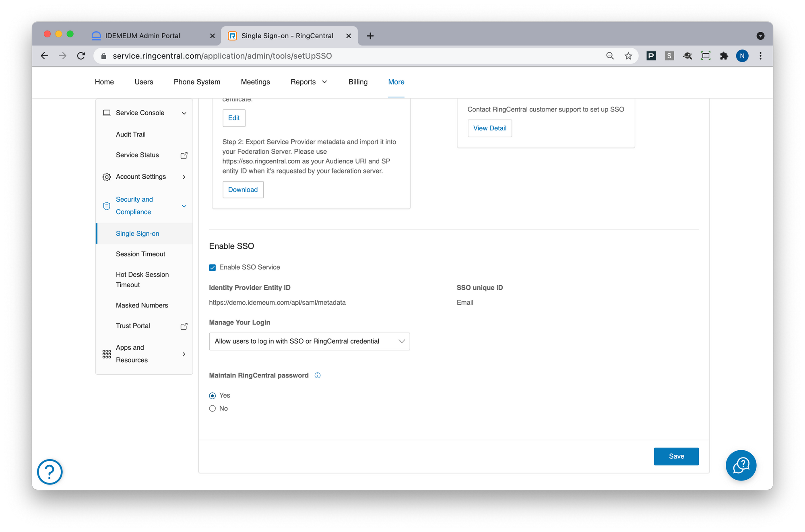Click the More menu item
The height and width of the screenshot is (532, 805).
pyautogui.click(x=396, y=82)
